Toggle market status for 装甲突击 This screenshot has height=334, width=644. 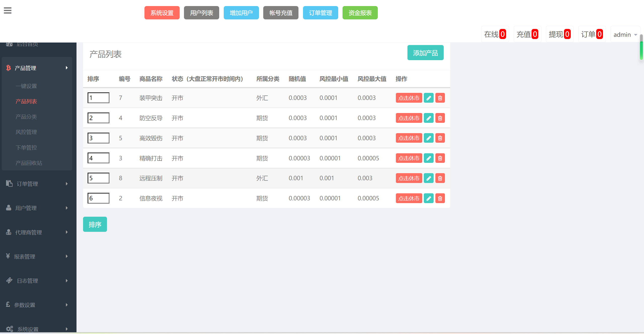click(408, 98)
